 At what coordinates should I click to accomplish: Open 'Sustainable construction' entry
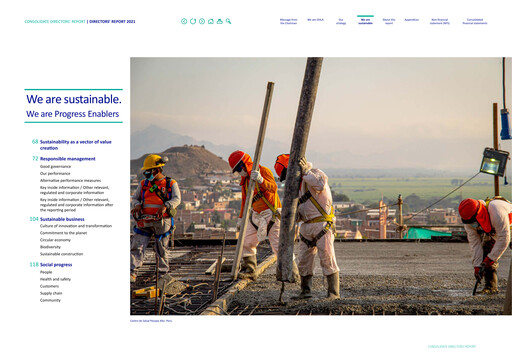click(61, 254)
